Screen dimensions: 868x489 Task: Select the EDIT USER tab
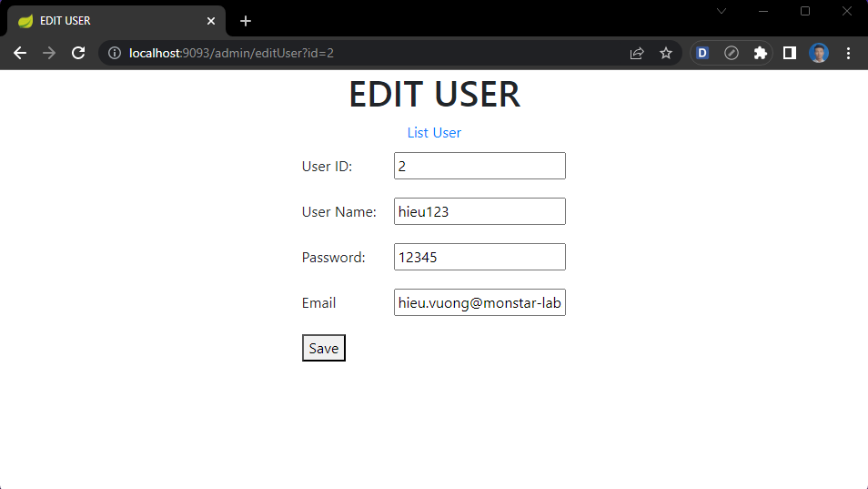tap(116, 21)
